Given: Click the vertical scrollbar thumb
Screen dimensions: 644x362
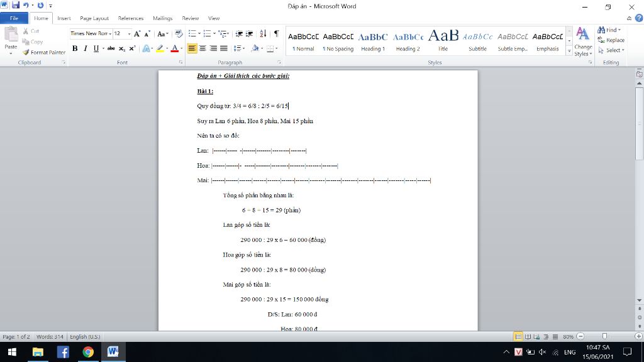Looking at the screenshot, I should pyautogui.click(x=640, y=123).
